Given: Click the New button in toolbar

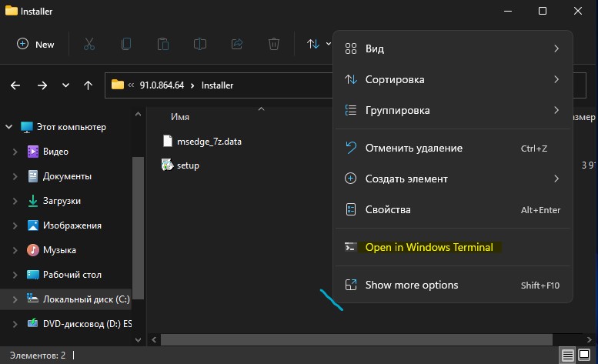Looking at the screenshot, I should pyautogui.click(x=35, y=44).
